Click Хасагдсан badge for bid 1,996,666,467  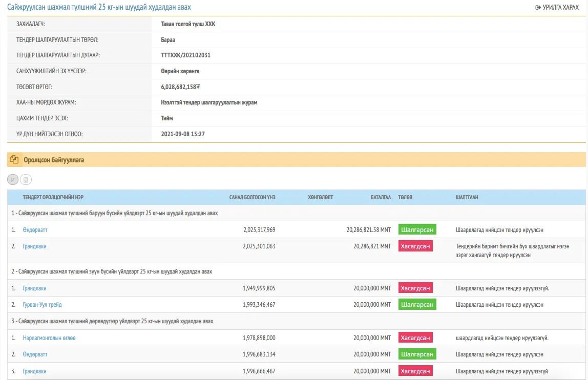coord(415,371)
